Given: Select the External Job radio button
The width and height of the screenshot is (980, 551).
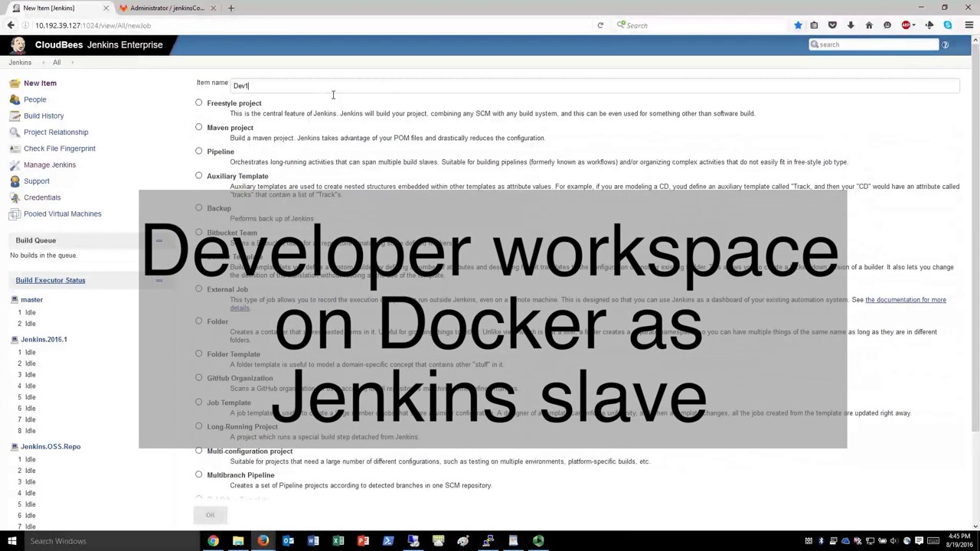Looking at the screenshot, I should [199, 289].
